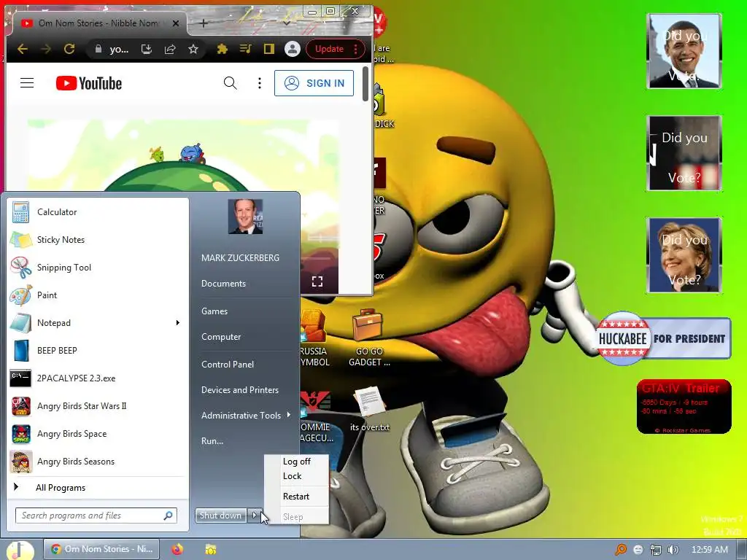Viewport: 747px width, 560px height.
Task: Choose Restart in the power menu
Action: coord(296,496)
